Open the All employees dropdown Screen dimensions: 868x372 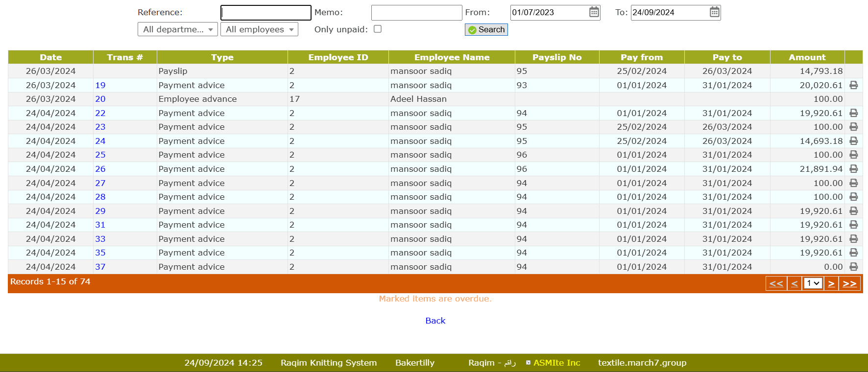tap(259, 29)
